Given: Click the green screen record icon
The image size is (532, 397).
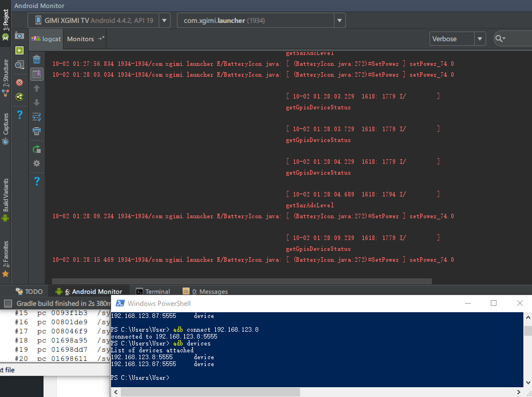Looking at the screenshot, I should point(19,50).
